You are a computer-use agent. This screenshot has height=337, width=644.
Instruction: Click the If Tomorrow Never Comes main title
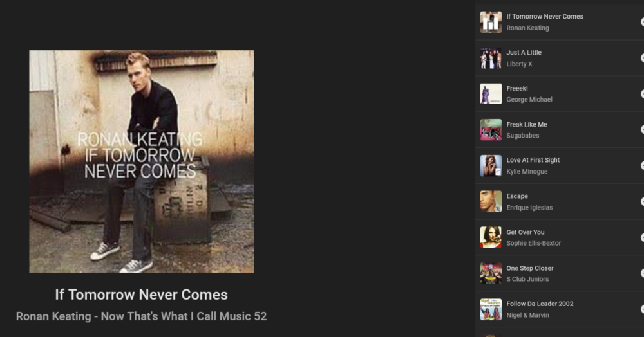(141, 295)
